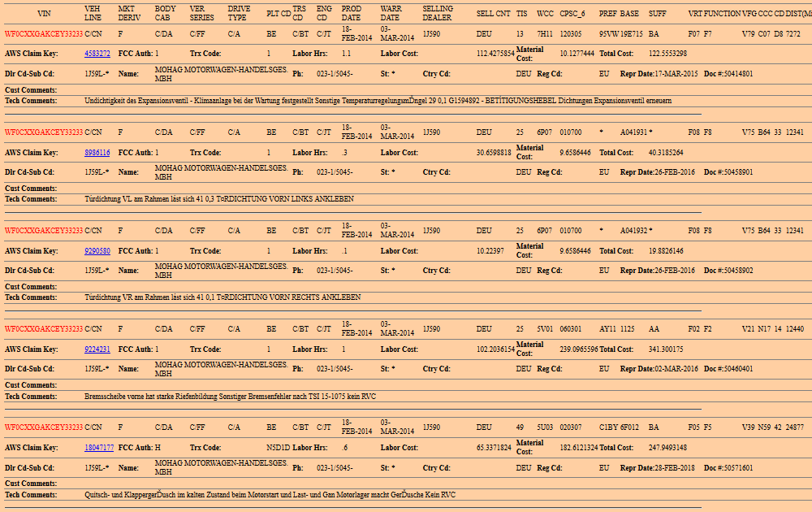Image resolution: width=812 pixels, height=512 pixels.
Task: Select the Türdichtung VL tech comment
Action: coord(219,199)
